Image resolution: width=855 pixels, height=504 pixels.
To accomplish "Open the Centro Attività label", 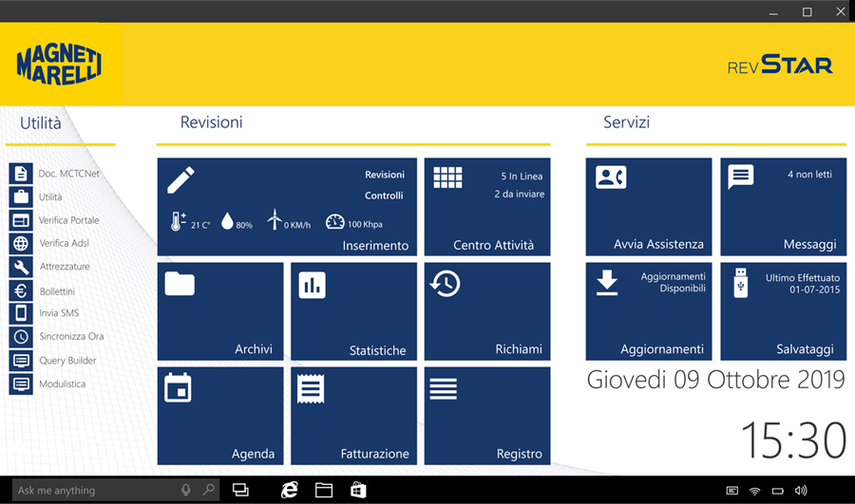I will (493, 245).
